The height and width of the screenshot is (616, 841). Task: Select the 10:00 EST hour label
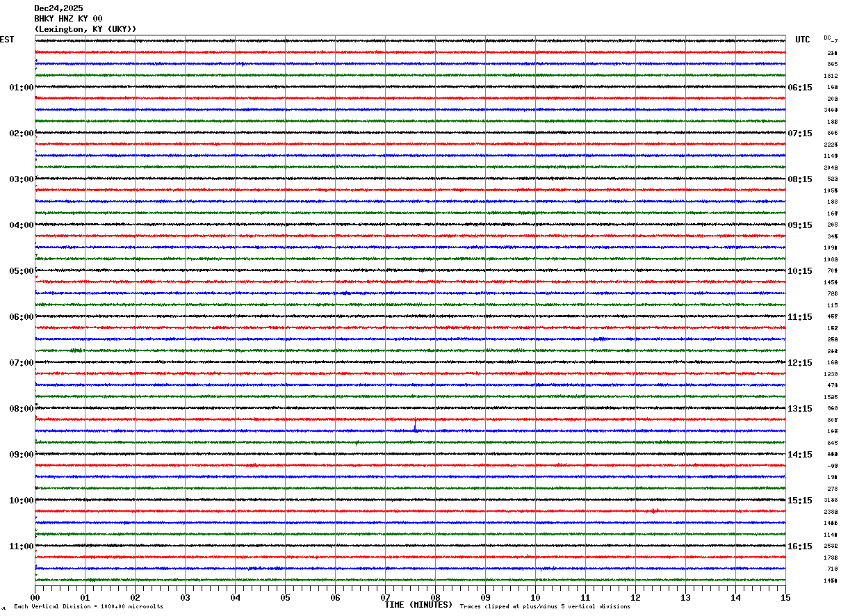(22, 501)
